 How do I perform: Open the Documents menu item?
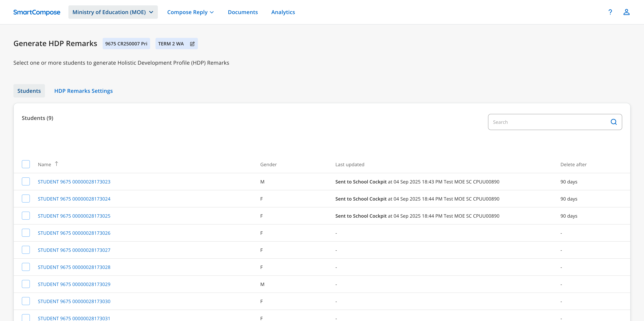243,12
